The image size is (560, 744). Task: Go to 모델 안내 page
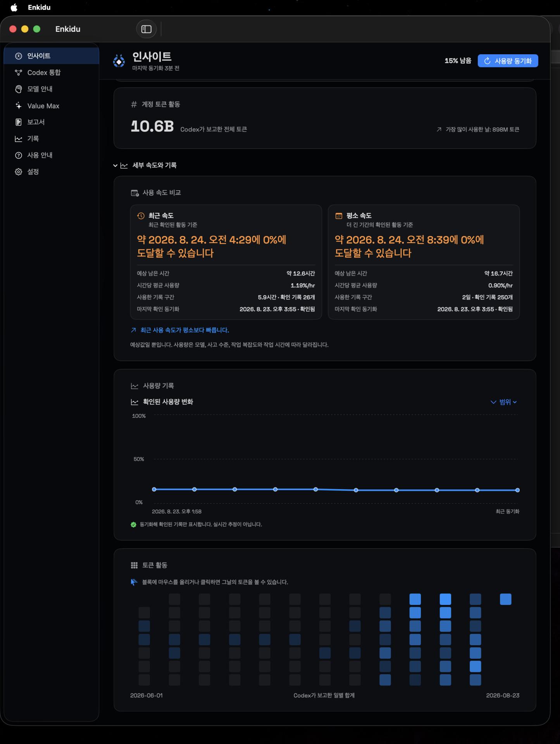51,89
